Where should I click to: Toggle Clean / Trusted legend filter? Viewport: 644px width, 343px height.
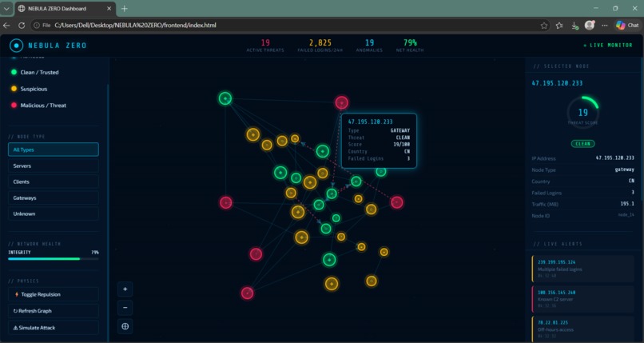[x=35, y=72]
